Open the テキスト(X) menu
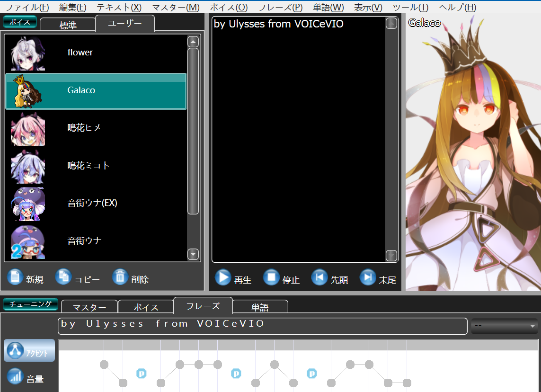Image resolution: width=541 pixels, height=392 pixels. pyautogui.click(x=119, y=7)
